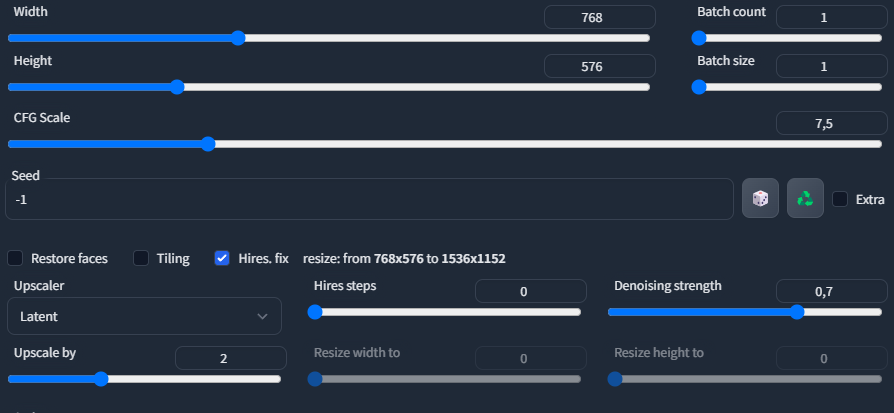Image resolution: width=894 pixels, height=413 pixels.
Task: Focus the Resize height to number field
Action: 832,358
